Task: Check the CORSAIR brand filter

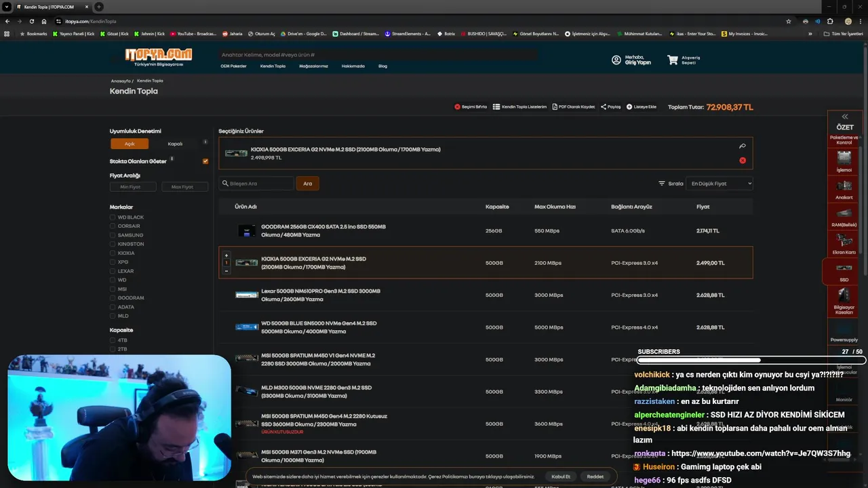Action: 113,226
